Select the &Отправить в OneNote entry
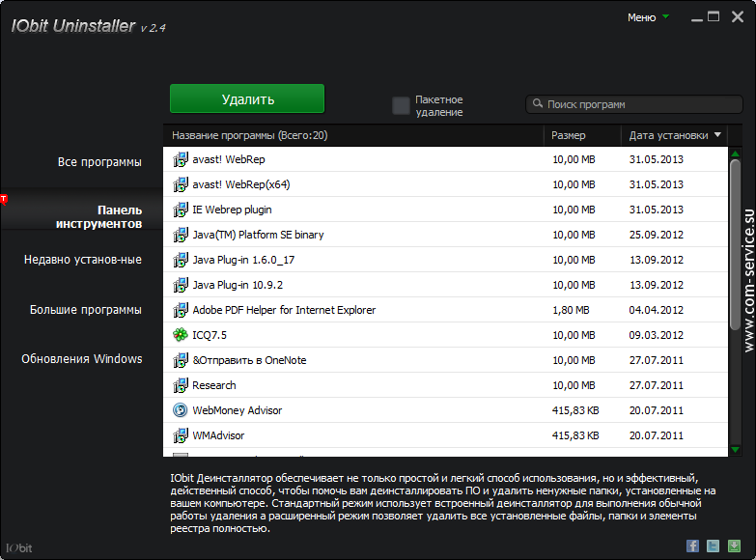Viewport: 756px width, 560px height. click(249, 360)
